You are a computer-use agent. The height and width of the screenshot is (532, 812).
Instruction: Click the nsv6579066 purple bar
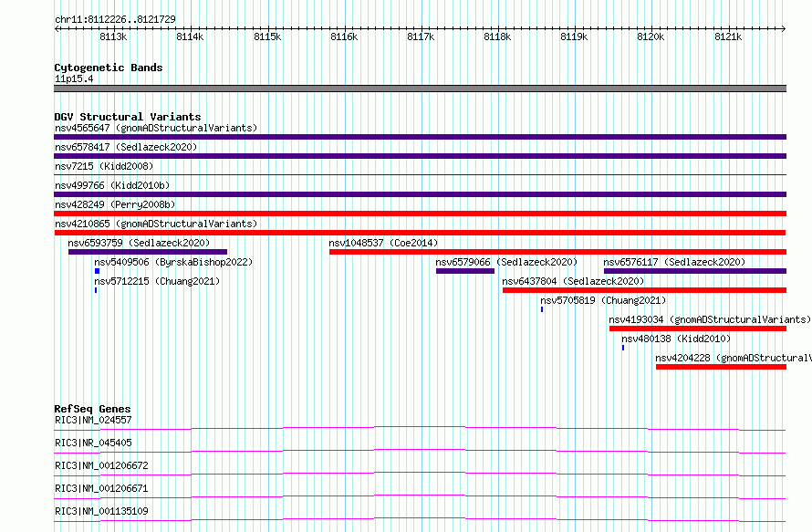pyautogui.click(x=465, y=271)
